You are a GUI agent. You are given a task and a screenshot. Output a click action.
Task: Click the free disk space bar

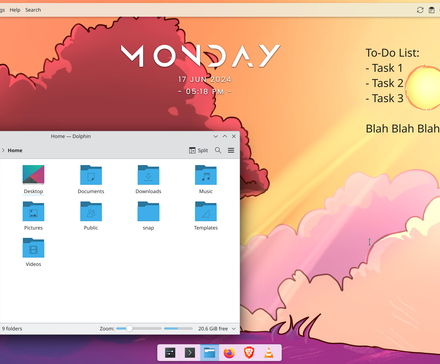(178, 329)
